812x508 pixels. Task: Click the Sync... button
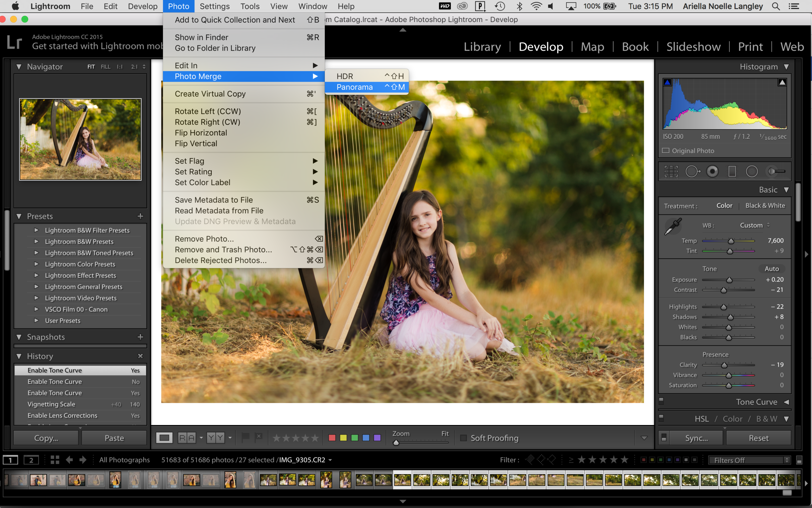[696, 438]
